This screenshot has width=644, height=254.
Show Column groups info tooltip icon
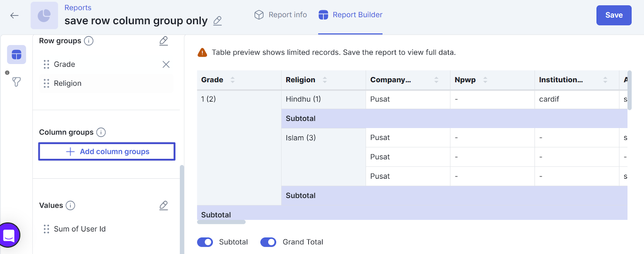point(101,132)
